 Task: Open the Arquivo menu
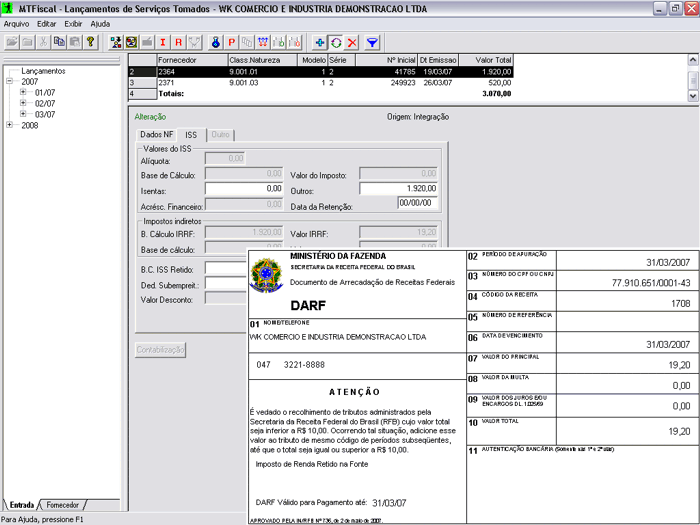tap(16, 22)
